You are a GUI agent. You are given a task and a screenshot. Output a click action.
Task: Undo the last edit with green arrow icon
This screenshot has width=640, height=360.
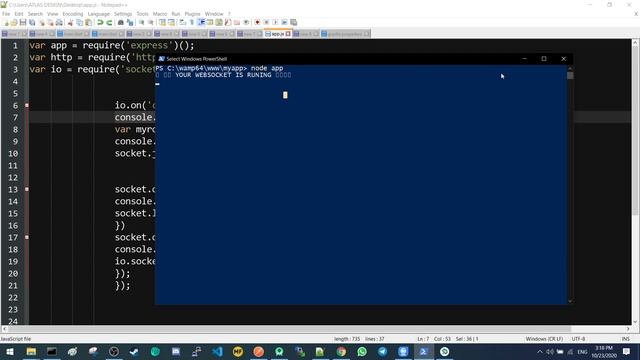coord(100,22)
